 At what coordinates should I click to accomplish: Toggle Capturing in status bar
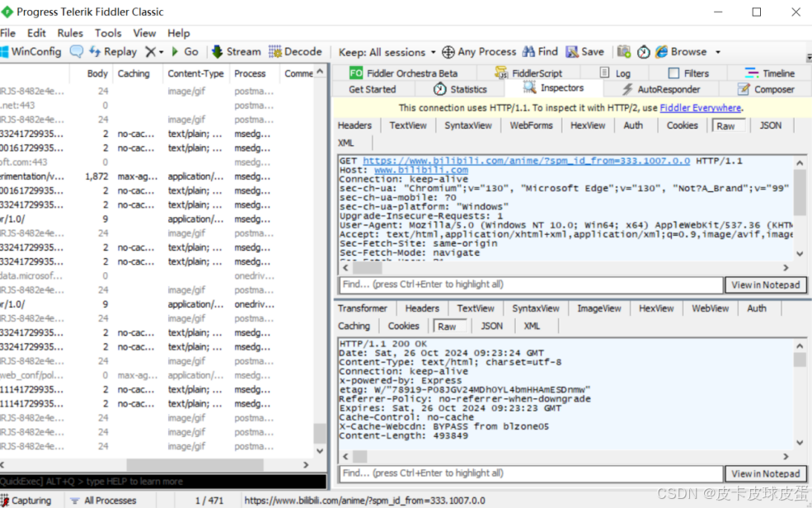pyautogui.click(x=26, y=501)
